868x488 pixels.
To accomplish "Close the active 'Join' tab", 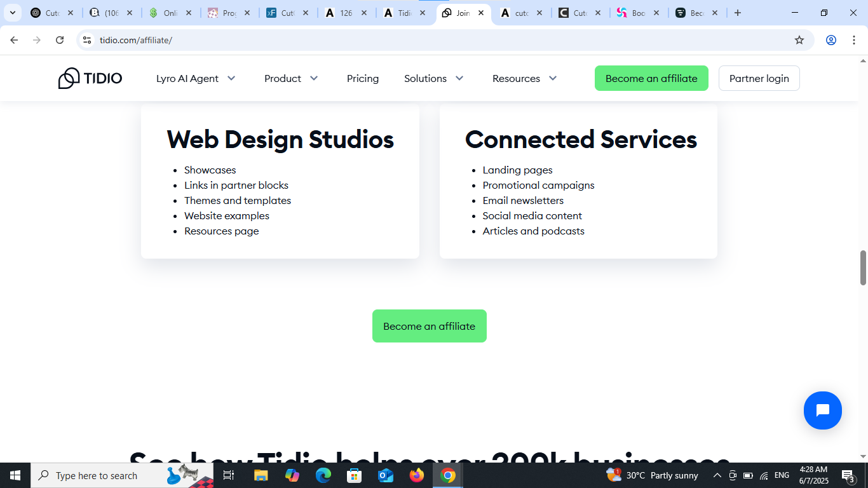I will [x=481, y=13].
